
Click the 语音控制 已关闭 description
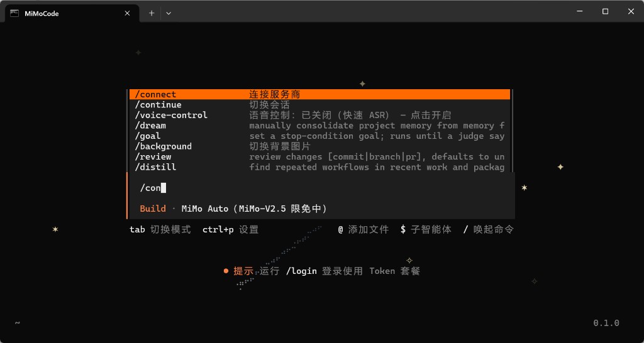[x=350, y=116]
